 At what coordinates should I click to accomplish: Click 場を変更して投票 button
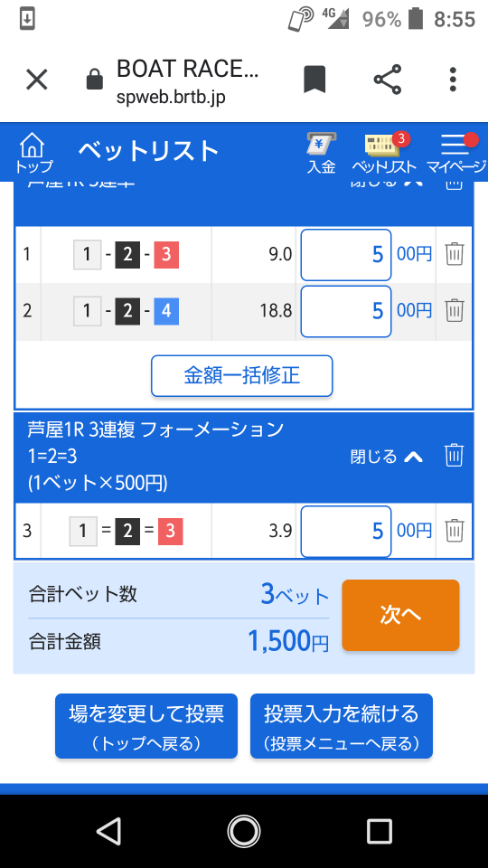[x=146, y=726]
